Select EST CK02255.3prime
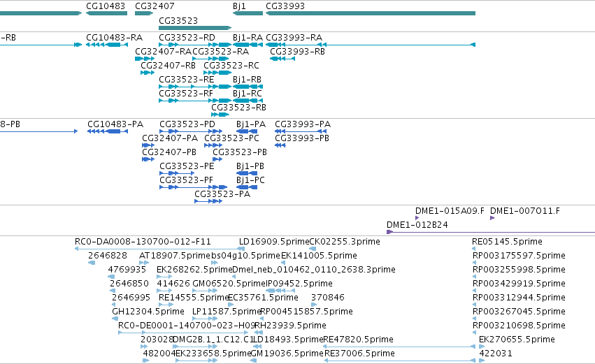The height and width of the screenshot is (364, 595). point(313,249)
